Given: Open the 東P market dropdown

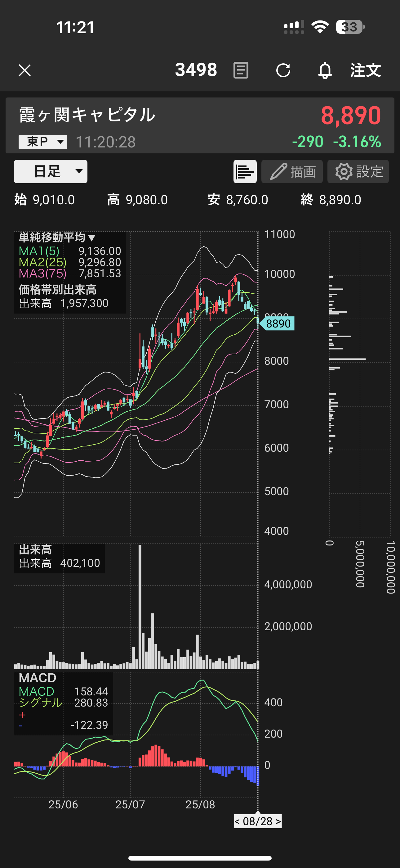Looking at the screenshot, I should point(43,142).
